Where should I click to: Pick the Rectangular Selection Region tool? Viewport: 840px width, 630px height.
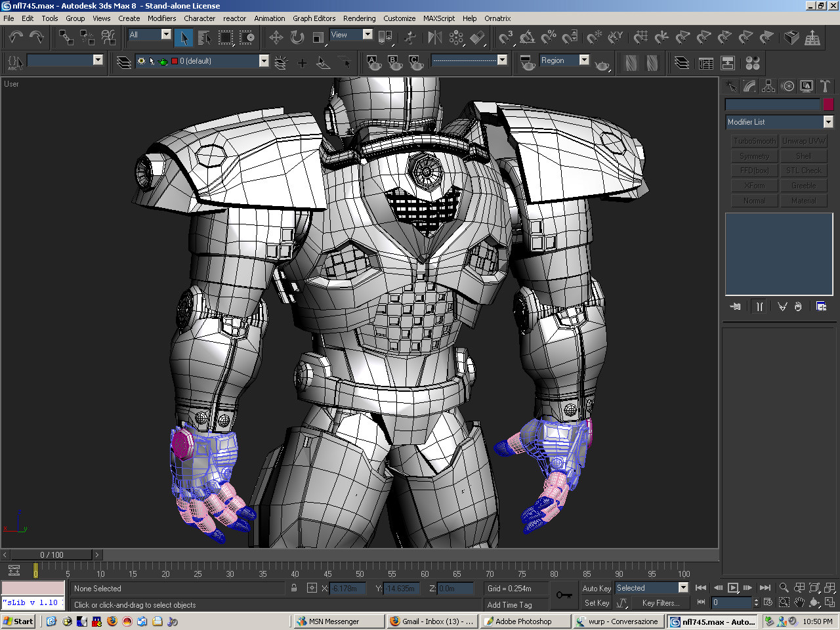coord(226,37)
